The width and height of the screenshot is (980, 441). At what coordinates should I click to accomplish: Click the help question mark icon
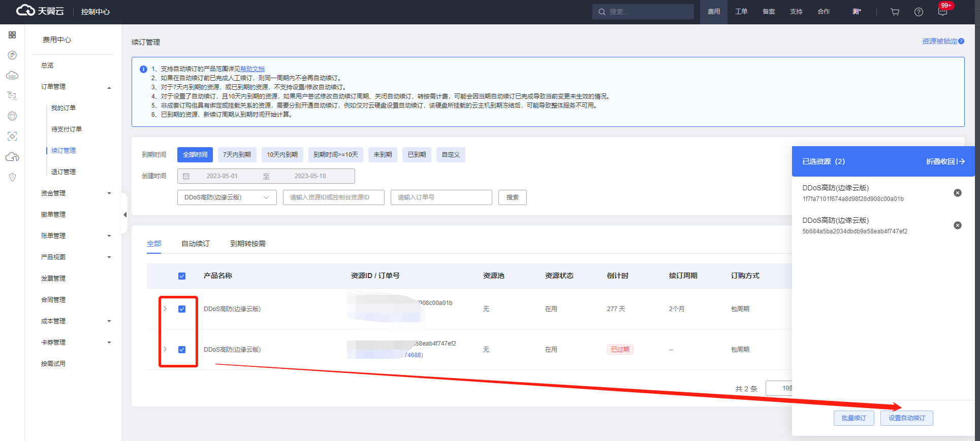[x=919, y=12]
